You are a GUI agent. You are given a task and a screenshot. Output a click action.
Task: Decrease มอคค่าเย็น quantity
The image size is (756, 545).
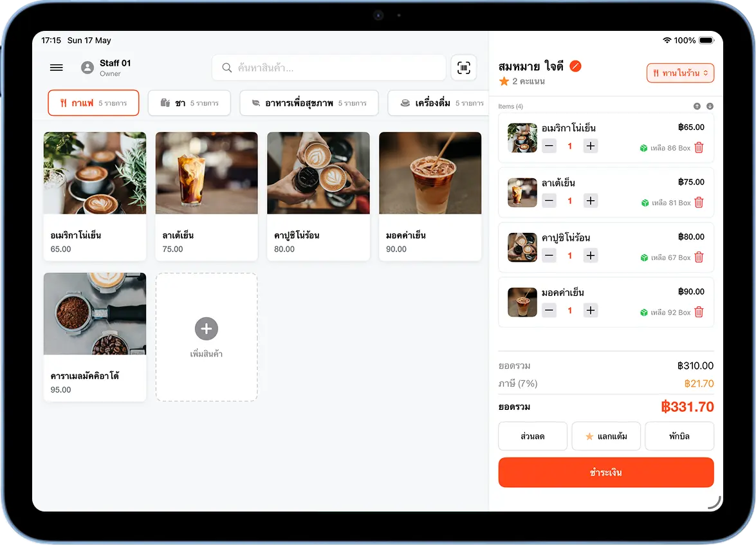coord(549,310)
